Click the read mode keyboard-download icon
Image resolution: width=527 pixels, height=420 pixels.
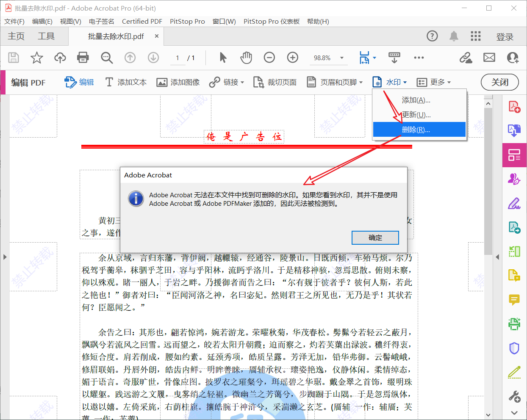(394, 58)
